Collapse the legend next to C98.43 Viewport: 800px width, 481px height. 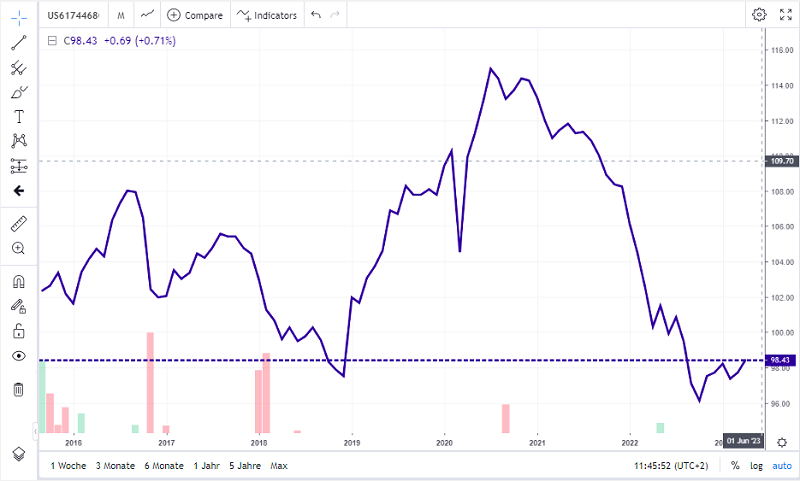tap(52, 41)
